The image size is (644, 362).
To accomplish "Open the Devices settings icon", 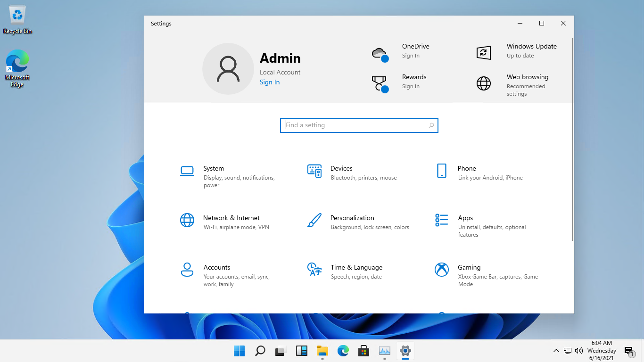I will tap(314, 171).
